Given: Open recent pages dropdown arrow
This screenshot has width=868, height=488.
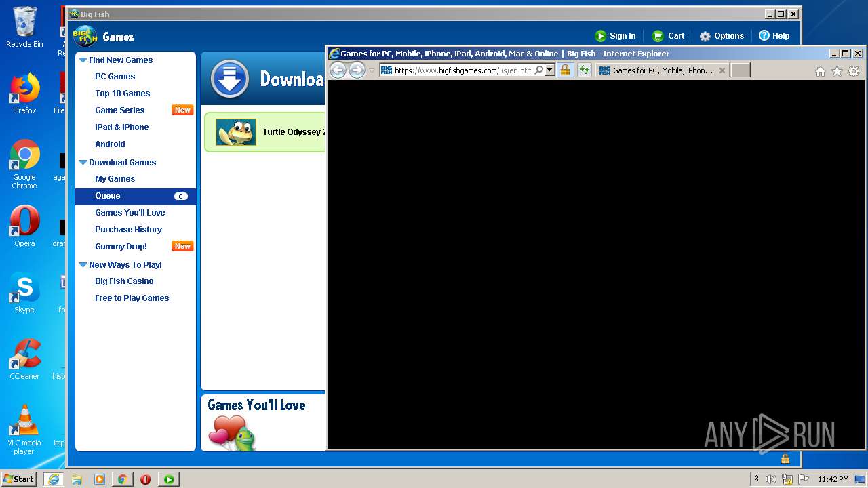Looking at the screenshot, I should (x=372, y=70).
